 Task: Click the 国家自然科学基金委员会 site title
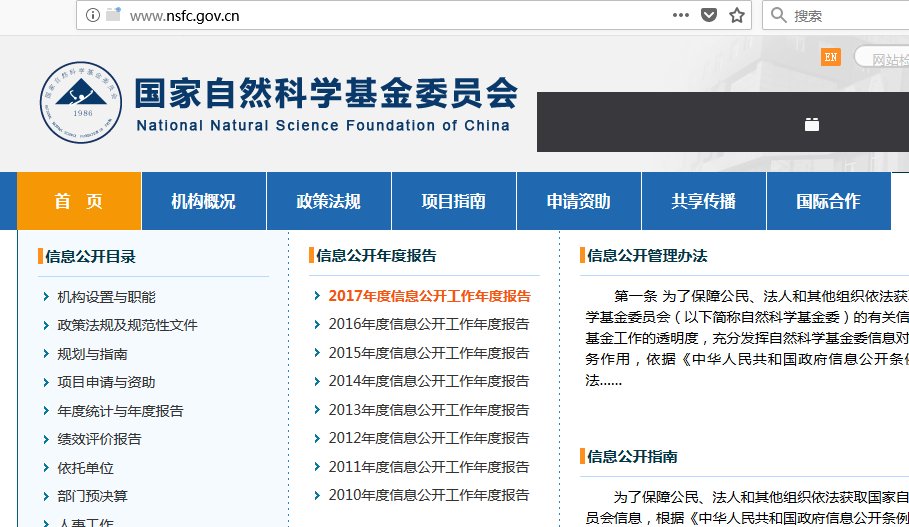pos(326,93)
